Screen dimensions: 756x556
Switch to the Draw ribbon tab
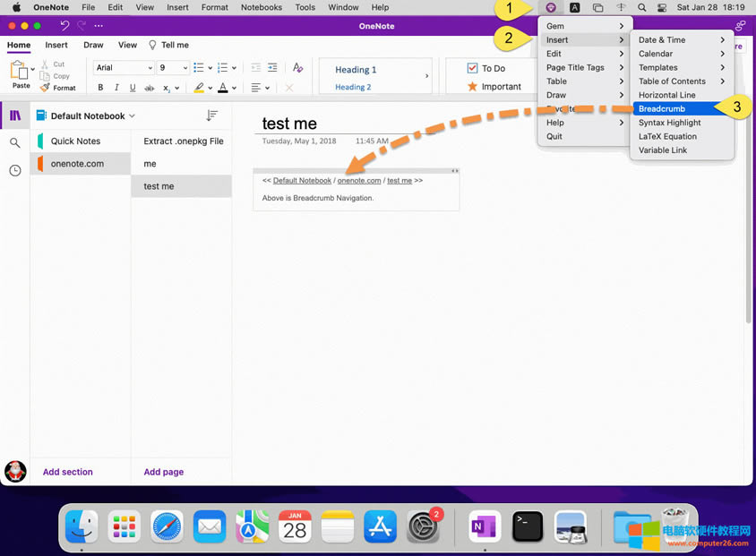[x=93, y=45]
